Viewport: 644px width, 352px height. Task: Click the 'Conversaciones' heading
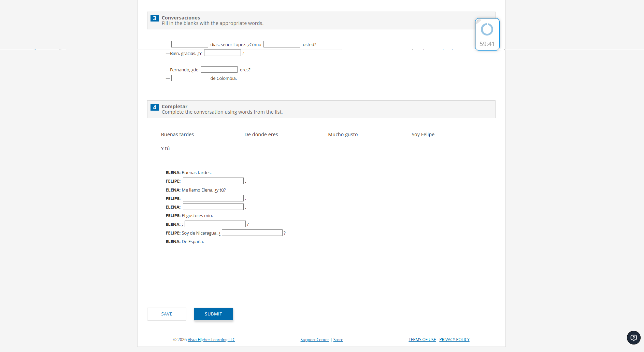click(181, 18)
